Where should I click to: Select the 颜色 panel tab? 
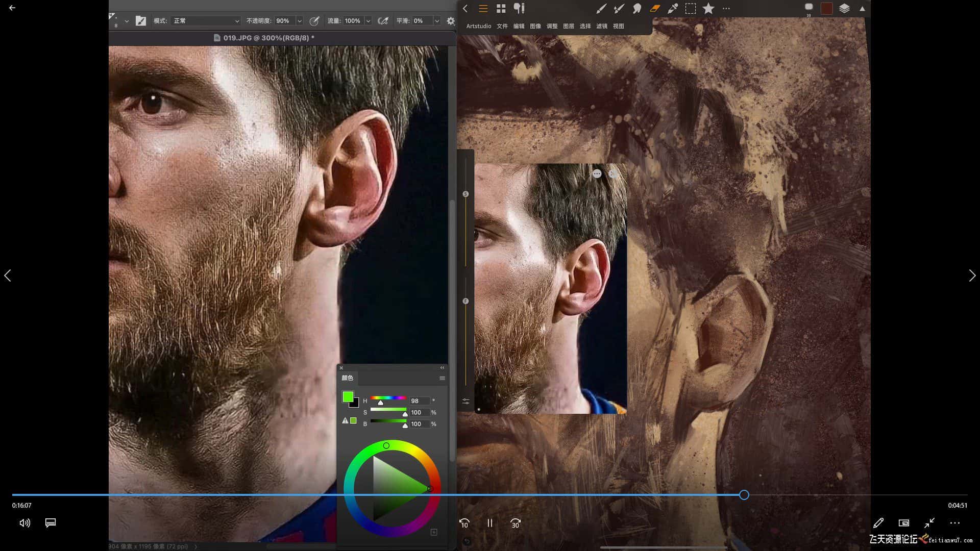point(348,378)
